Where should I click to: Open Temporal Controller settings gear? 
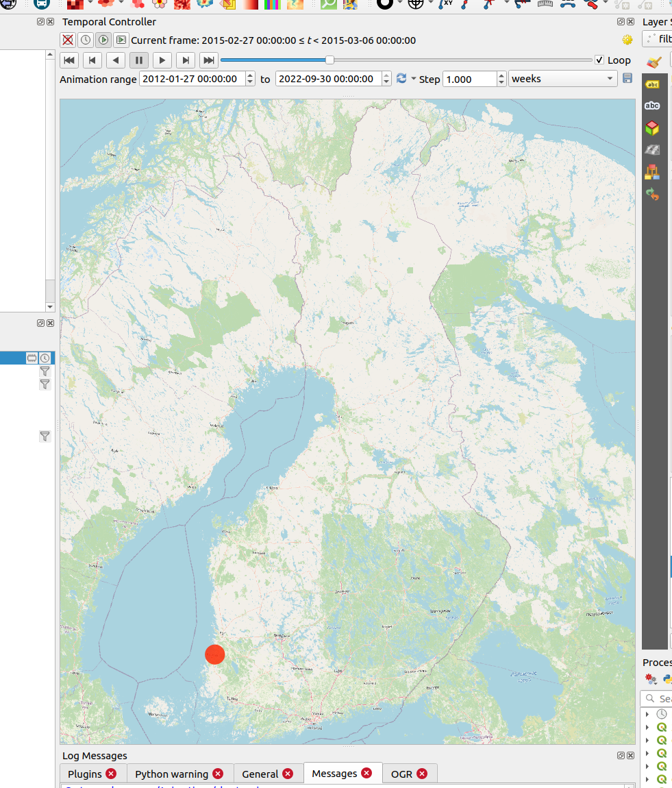(x=627, y=40)
